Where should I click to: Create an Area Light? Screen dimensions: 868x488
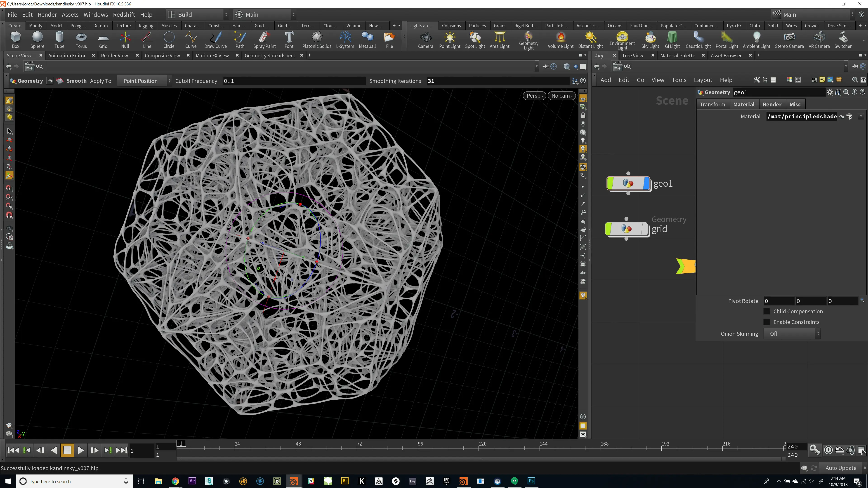[499, 40]
